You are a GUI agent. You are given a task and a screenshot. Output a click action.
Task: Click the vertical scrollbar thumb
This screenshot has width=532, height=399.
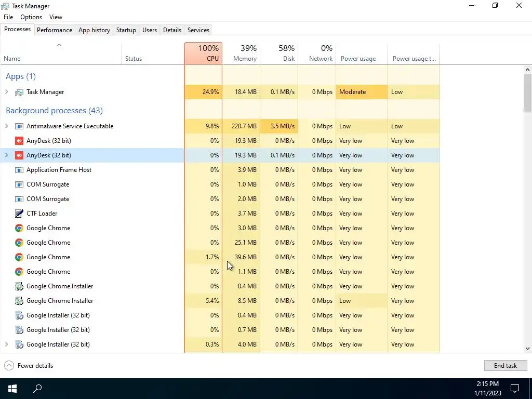point(527,92)
